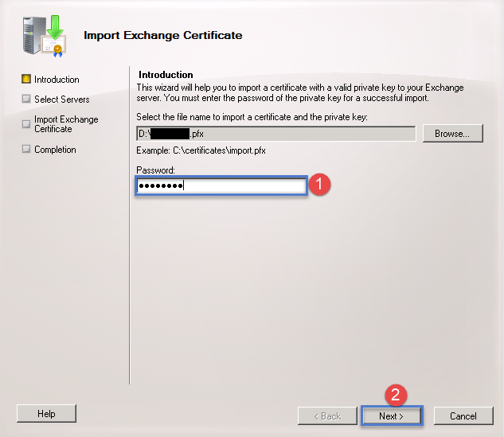The image size is (504, 437).
Task: Click the server certificate import icon
Action: [x=45, y=36]
